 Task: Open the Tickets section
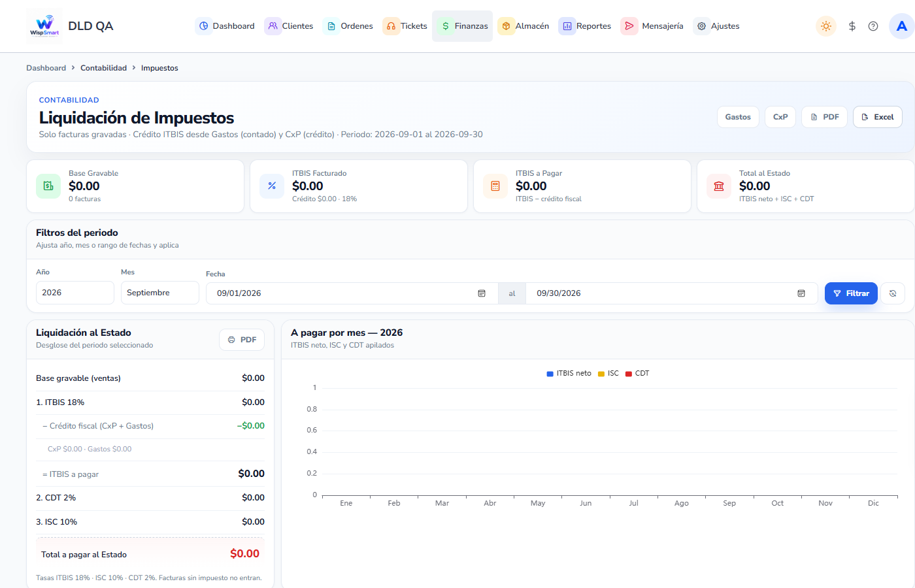pos(406,26)
